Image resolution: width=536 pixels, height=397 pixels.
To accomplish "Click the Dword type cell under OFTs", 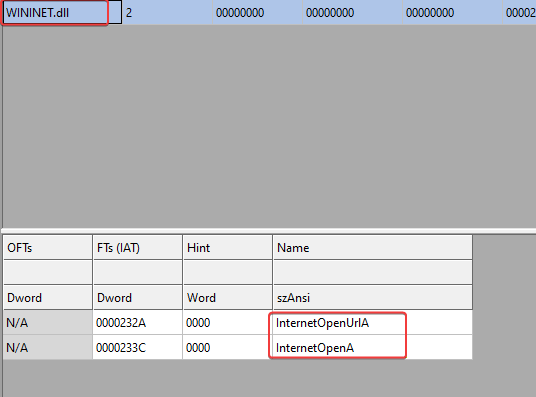I will point(48,297).
